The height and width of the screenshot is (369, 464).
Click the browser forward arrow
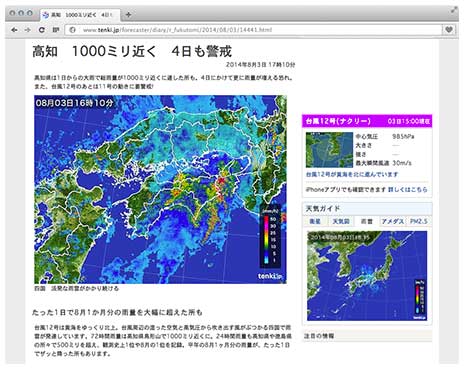[x=28, y=30]
